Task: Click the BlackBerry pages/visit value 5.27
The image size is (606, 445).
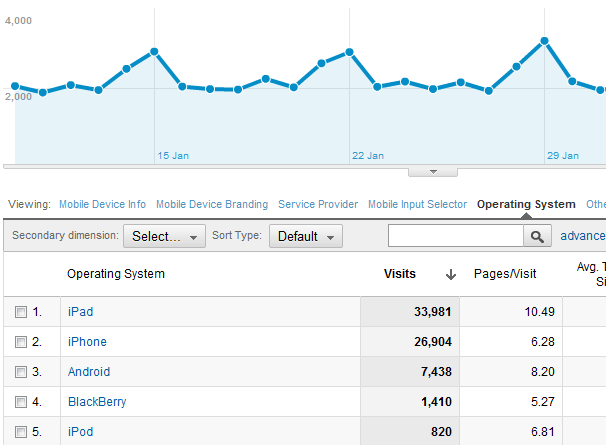Action: (x=543, y=402)
